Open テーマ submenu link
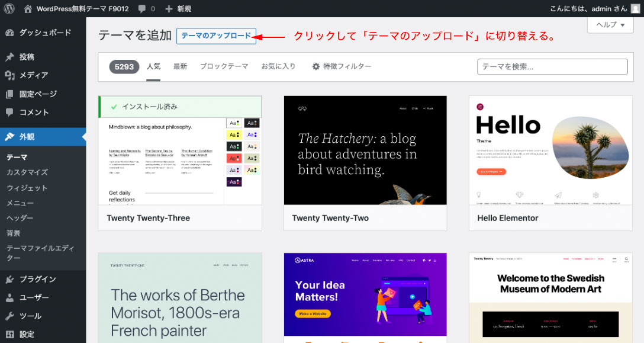644x343 pixels. [x=17, y=157]
